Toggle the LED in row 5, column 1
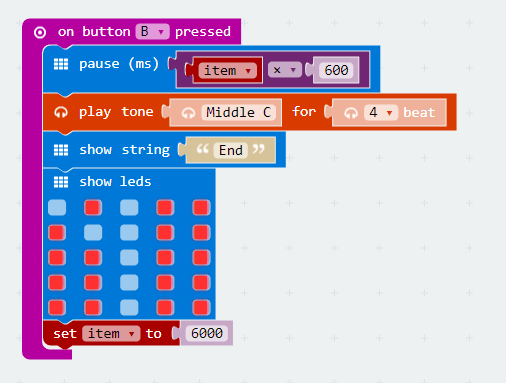506x383 pixels. coord(57,307)
